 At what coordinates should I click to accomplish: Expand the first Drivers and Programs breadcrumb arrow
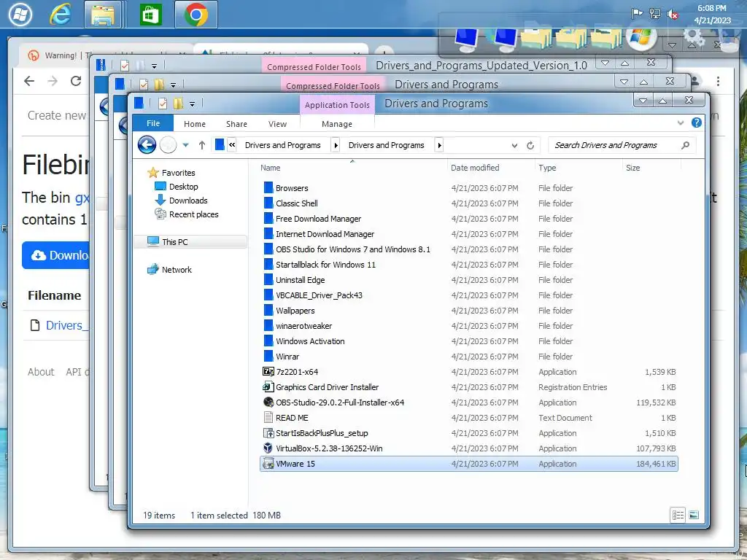pyautogui.click(x=336, y=145)
